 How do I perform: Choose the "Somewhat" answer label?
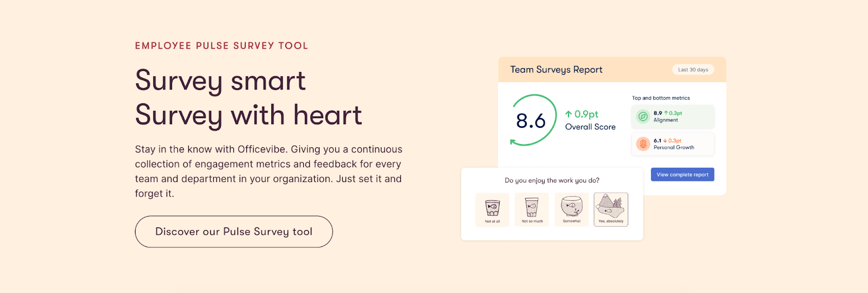click(571, 222)
